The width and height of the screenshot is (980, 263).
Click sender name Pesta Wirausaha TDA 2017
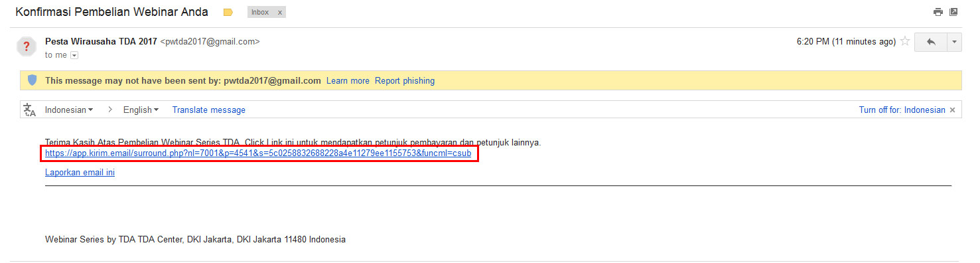click(x=101, y=41)
